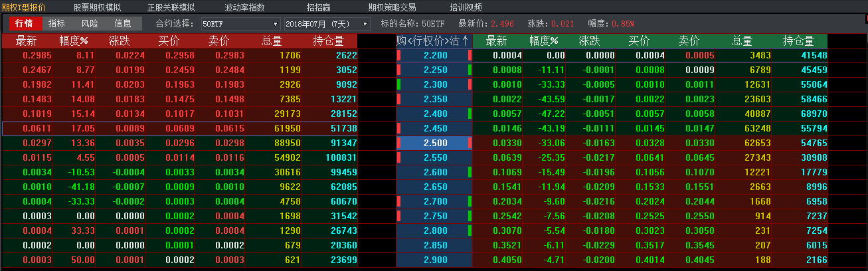Select strike price 2.450 row
This screenshot has width=868, height=271.
pyautogui.click(x=434, y=128)
